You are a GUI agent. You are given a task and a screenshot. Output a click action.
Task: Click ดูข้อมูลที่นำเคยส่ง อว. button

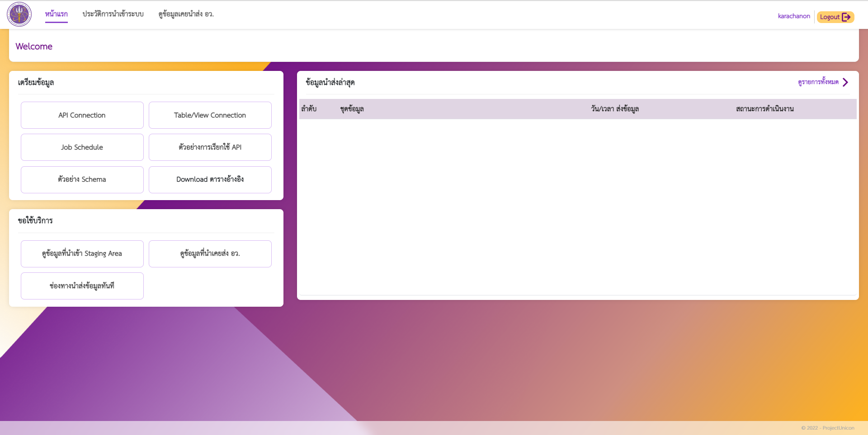(210, 253)
